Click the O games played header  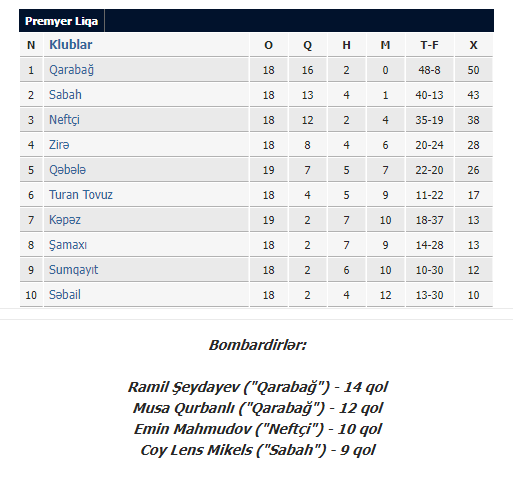click(268, 45)
